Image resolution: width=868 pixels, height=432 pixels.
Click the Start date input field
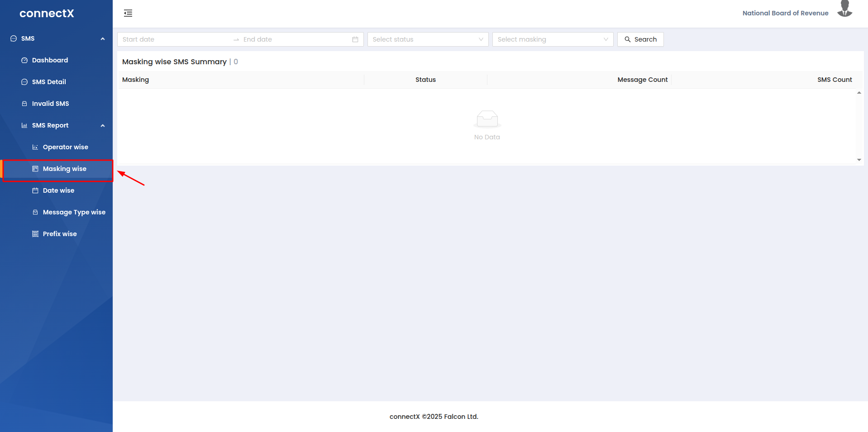[x=174, y=39]
